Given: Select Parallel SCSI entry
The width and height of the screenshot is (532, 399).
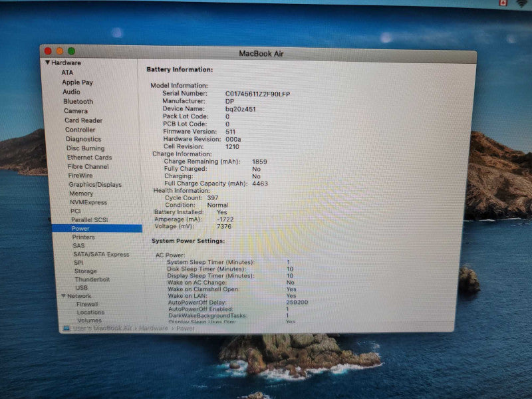Looking at the screenshot, I should pyautogui.click(x=90, y=219).
